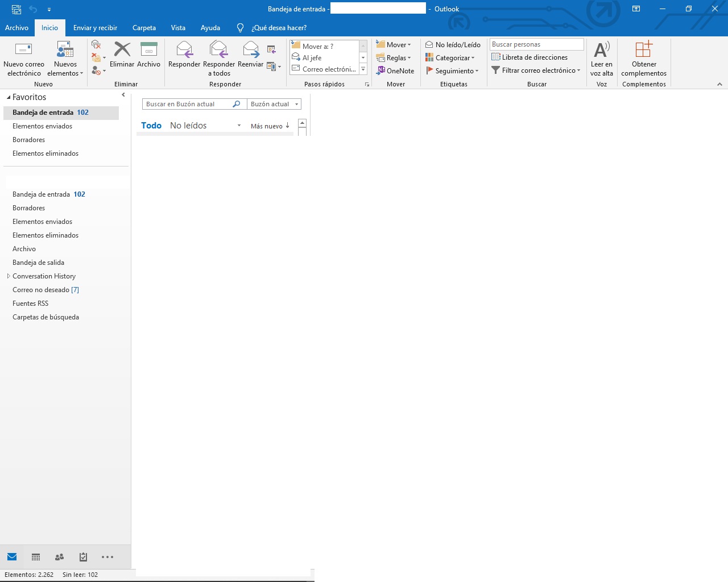This screenshot has height=582, width=728.
Task: Sort messages by Más nuevo
Action: (270, 126)
